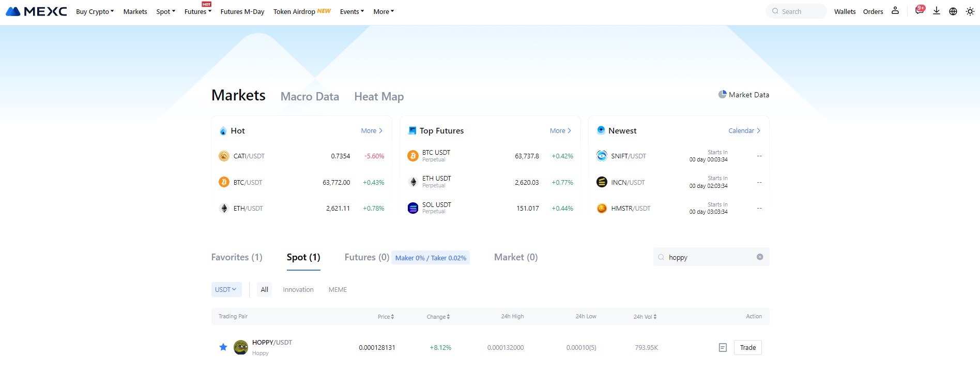Open the user account profile icon
980x369 pixels.
[895, 11]
